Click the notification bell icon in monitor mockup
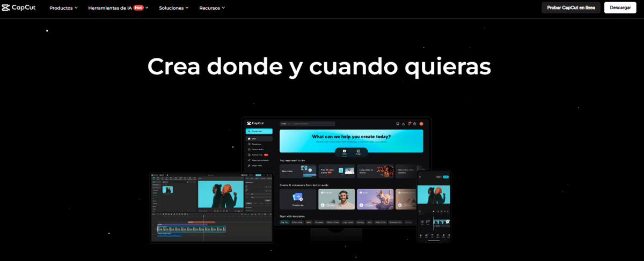This screenshot has height=261, width=644. (x=409, y=124)
